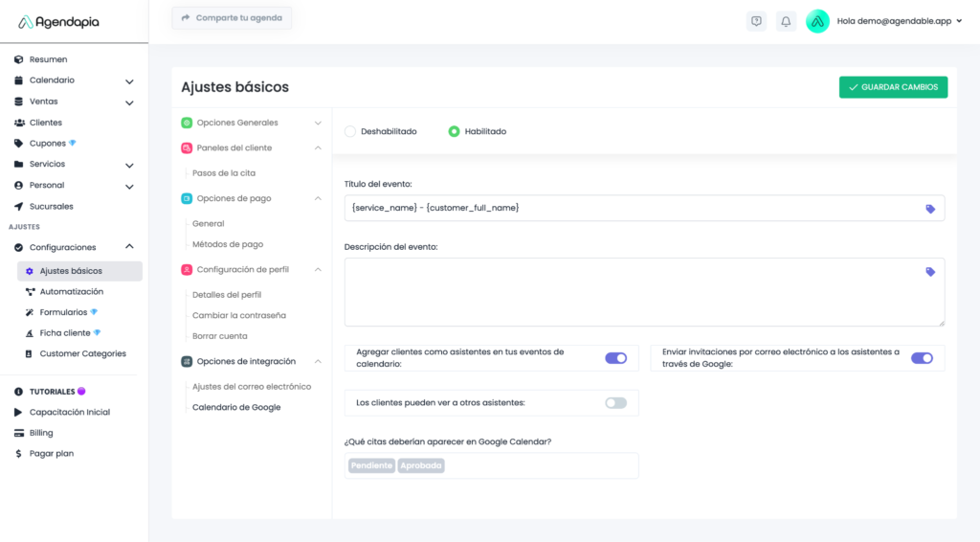This screenshot has height=542, width=980.
Task: Enable 'Los clientes pueden ver a otros asistentes'
Action: click(x=615, y=403)
